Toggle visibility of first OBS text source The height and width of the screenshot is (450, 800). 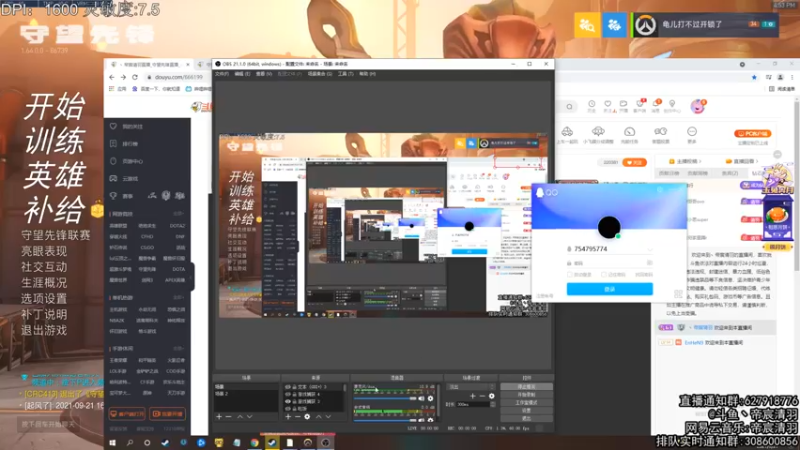(x=288, y=387)
